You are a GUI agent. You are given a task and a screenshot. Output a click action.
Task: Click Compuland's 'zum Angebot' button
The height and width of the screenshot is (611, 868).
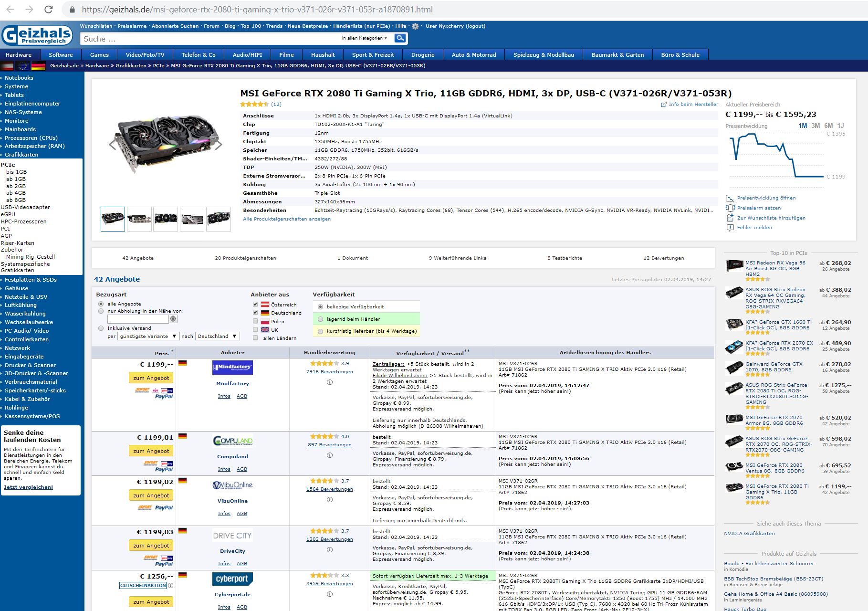[151, 451]
